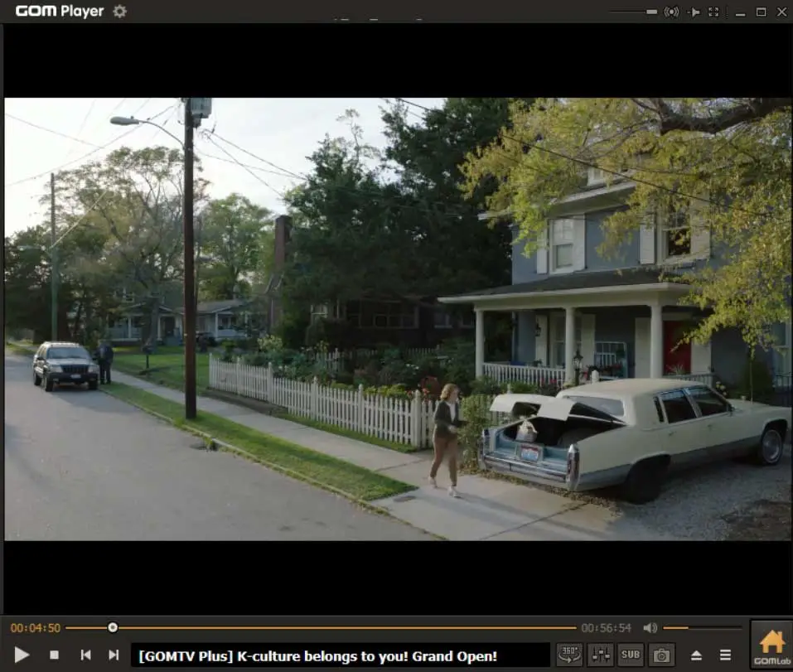Toggle the always-on-top pin icon

coord(694,12)
